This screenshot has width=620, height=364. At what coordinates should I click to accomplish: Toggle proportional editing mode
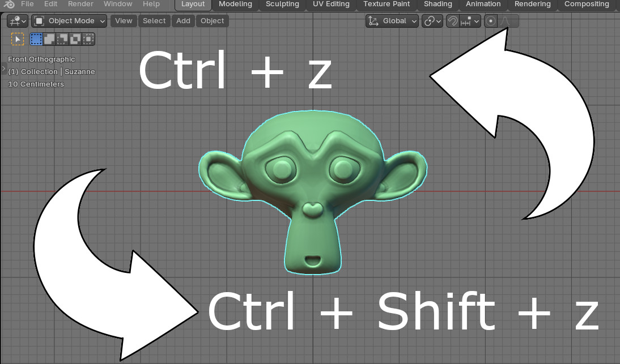point(491,21)
